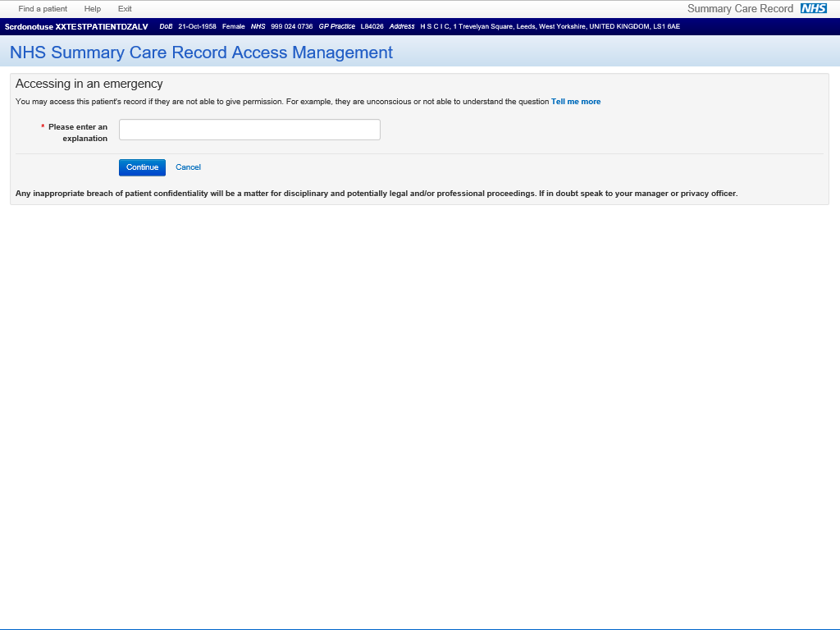The height and width of the screenshot is (630, 840).
Task: Select date of birth 21-Oct-1958
Action: click(197, 26)
